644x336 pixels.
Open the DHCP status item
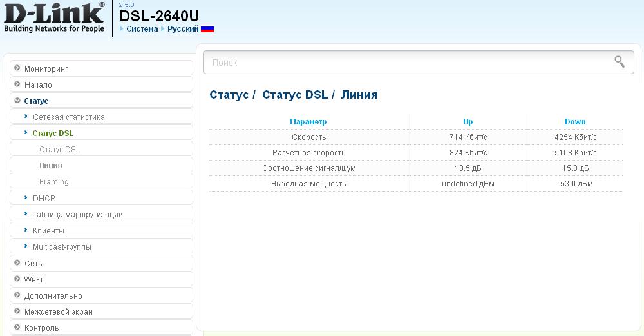point(101,198)
